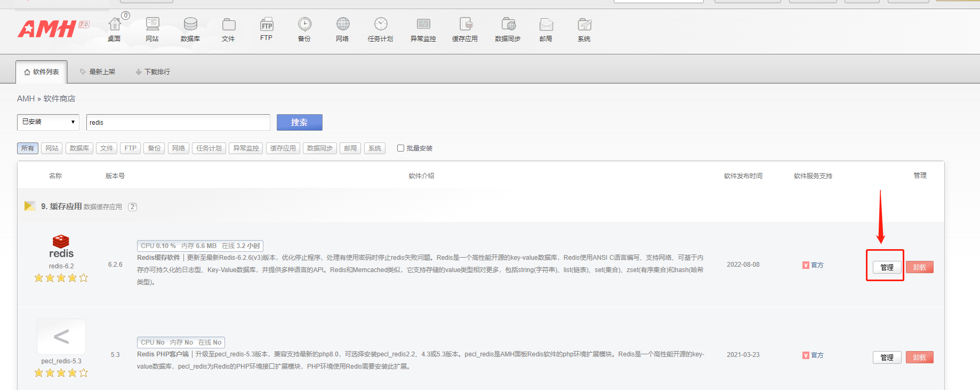
Task: Filter by 文件 category tag
Action: 107,148
